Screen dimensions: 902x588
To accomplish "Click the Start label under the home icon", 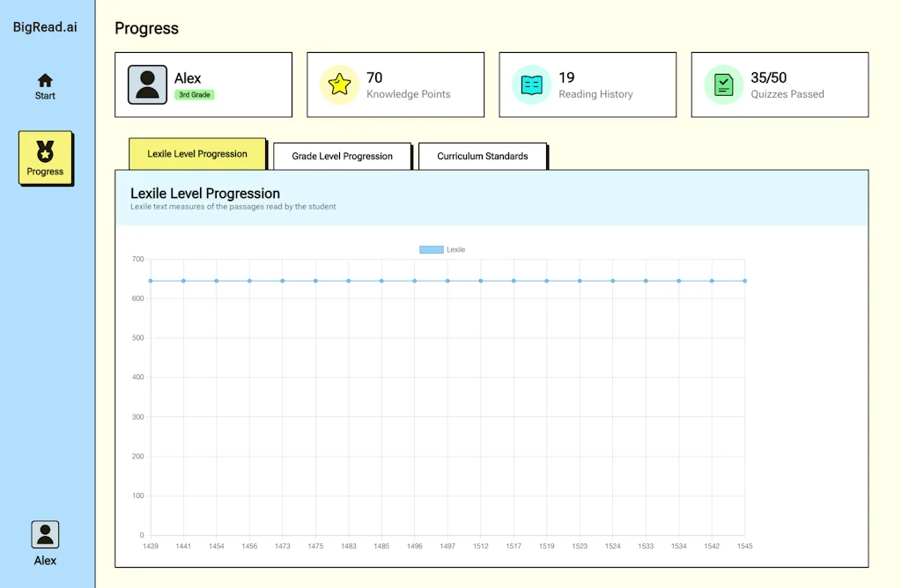I will (x=44, y=95).
